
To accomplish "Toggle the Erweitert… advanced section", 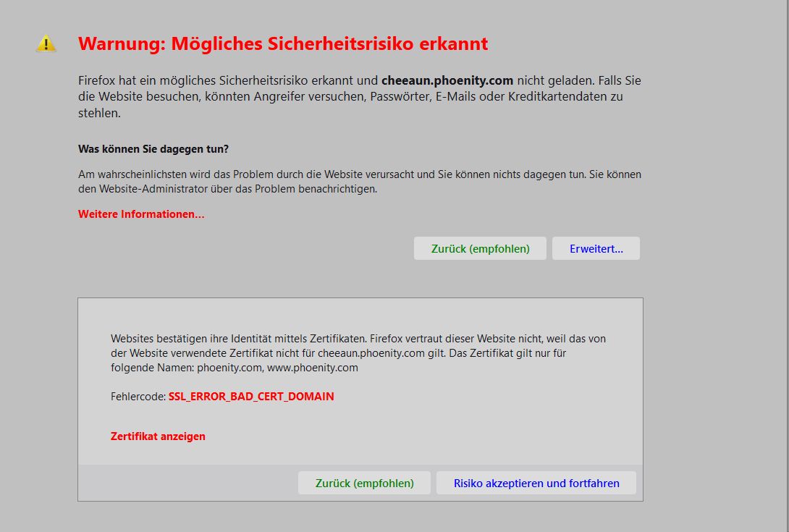I will click(596, 249).
